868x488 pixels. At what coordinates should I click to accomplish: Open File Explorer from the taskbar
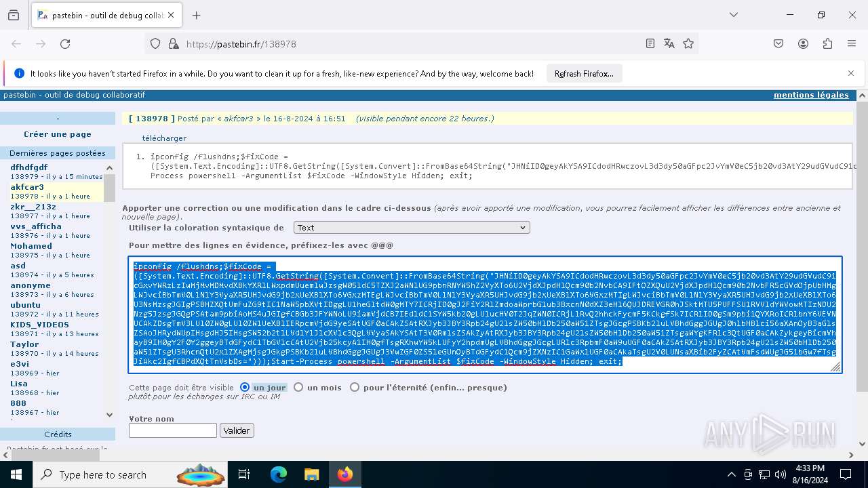311,474
